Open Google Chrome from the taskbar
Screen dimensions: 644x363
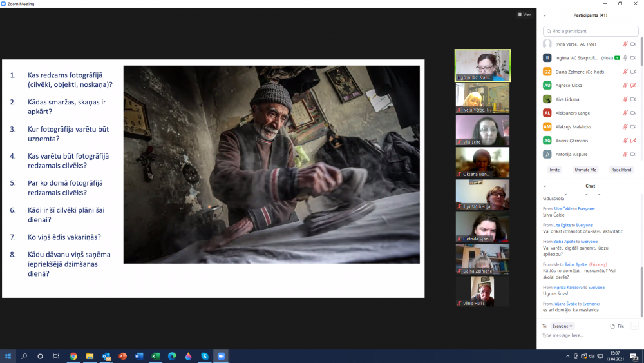click(x=73, y=356)
